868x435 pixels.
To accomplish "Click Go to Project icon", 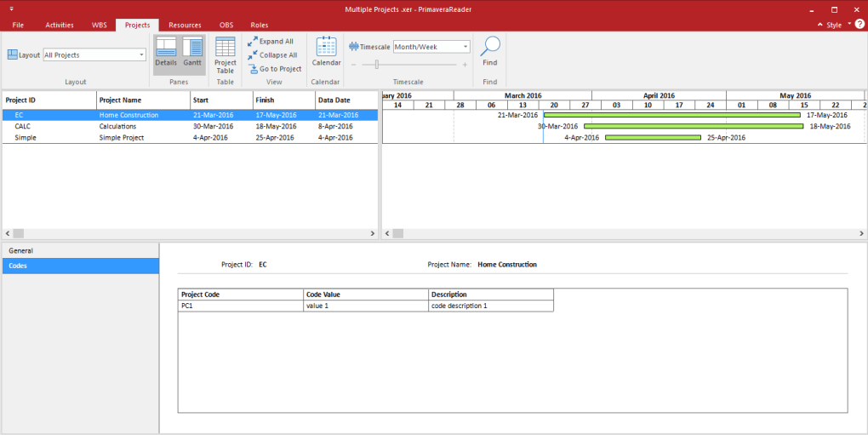I will coord(253,69).
